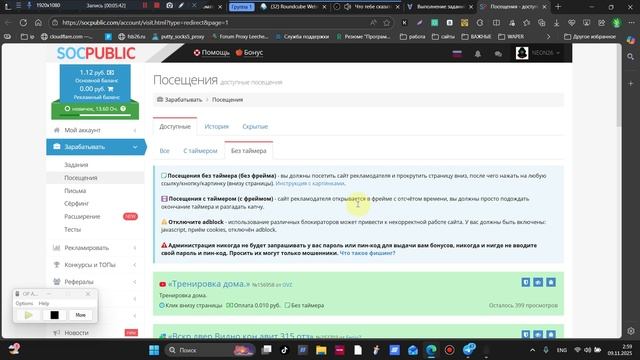
Task: Click the help question mark beside новичок rating
Action: (123, 109)
